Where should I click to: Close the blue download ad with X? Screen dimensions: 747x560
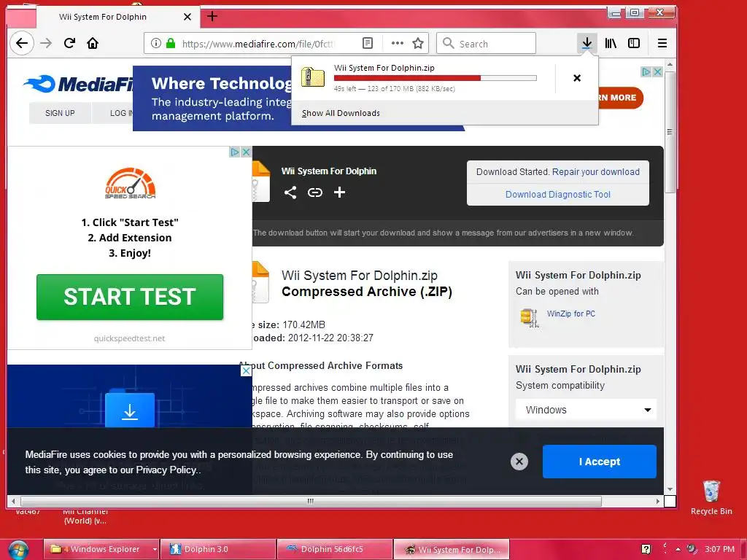pos(246,370)
